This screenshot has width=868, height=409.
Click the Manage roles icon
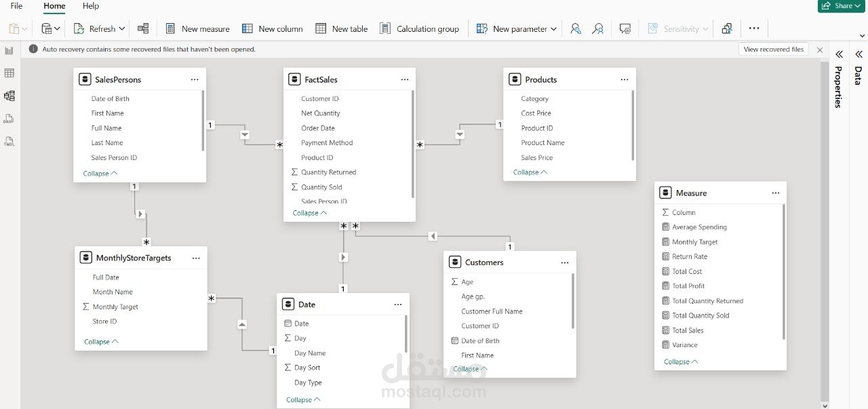pos(576,28)
